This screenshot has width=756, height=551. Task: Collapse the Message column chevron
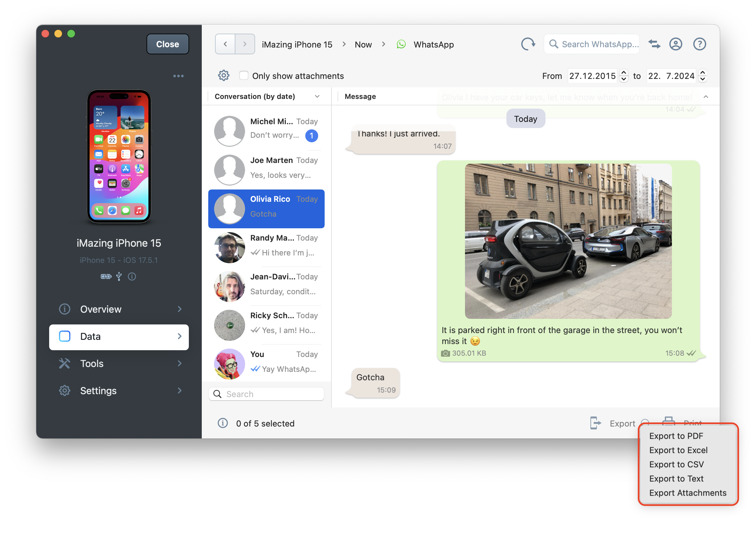(706, 97)
